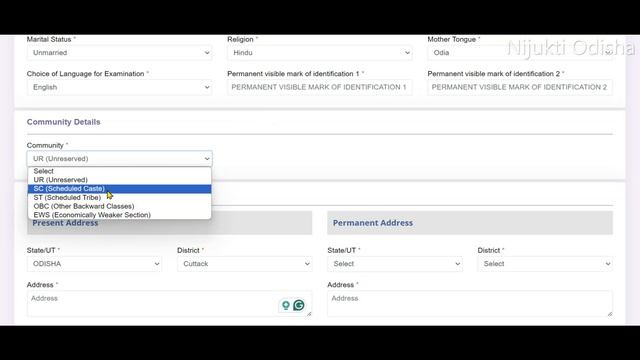Click the Present Address text area

pyautogui.click(x=169, y=304)
